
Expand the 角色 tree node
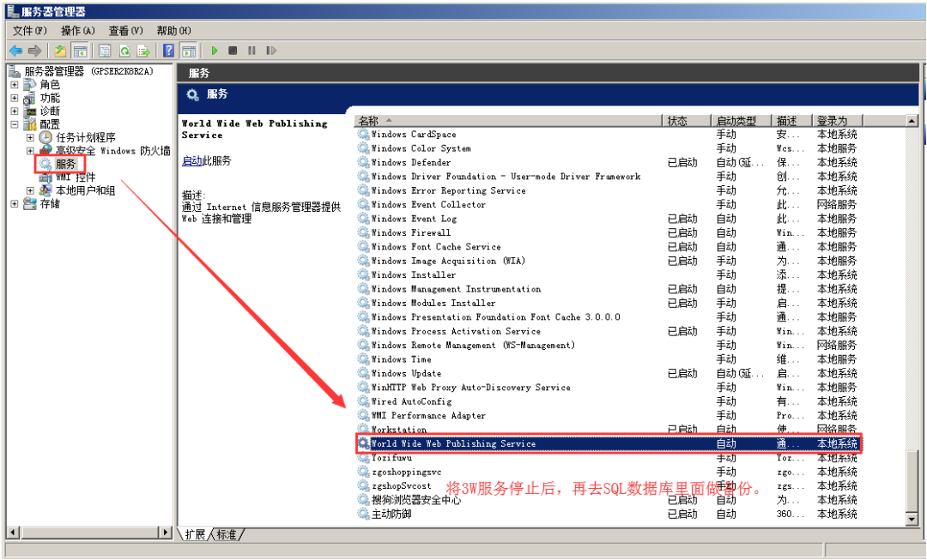coord(15,85)
